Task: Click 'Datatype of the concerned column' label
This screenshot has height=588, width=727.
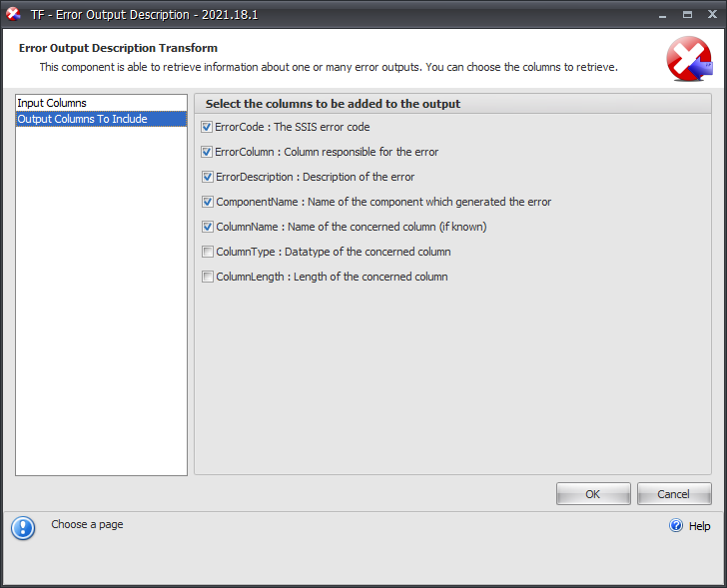Action: pyautogui.click(x=367, y=252)
